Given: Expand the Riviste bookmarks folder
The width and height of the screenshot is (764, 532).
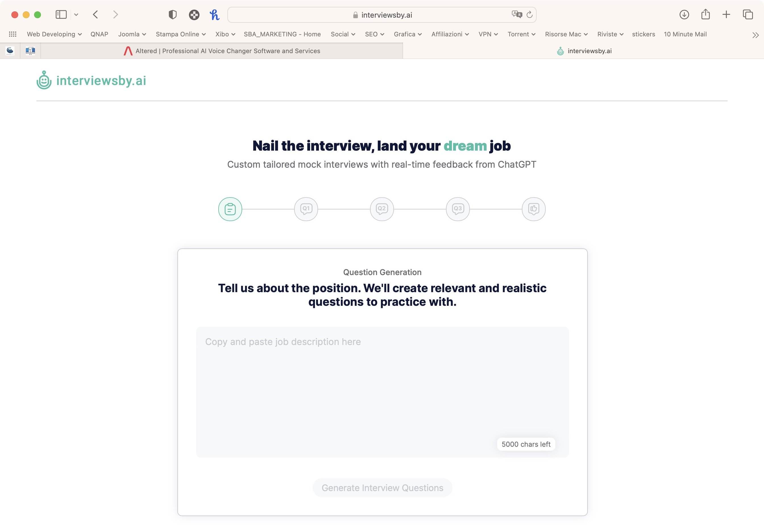Looking at the screenshot, I should [x=610, y=34].
